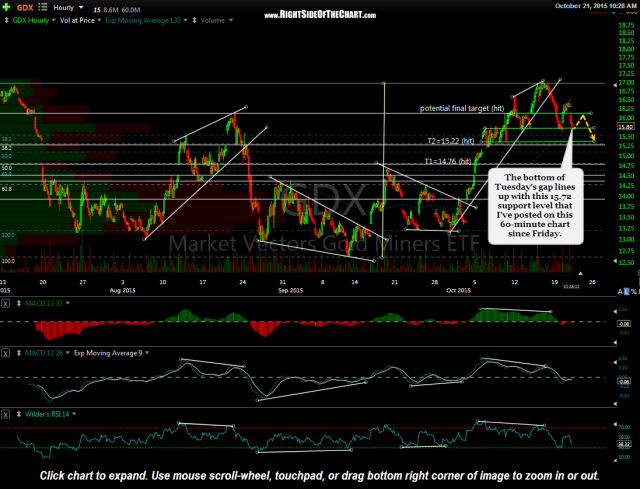Image resolution: width=640 pixels, height=489 pixels.
Task: Click the MACD 13 33 value label -0.08
Action: click(624, 324)
